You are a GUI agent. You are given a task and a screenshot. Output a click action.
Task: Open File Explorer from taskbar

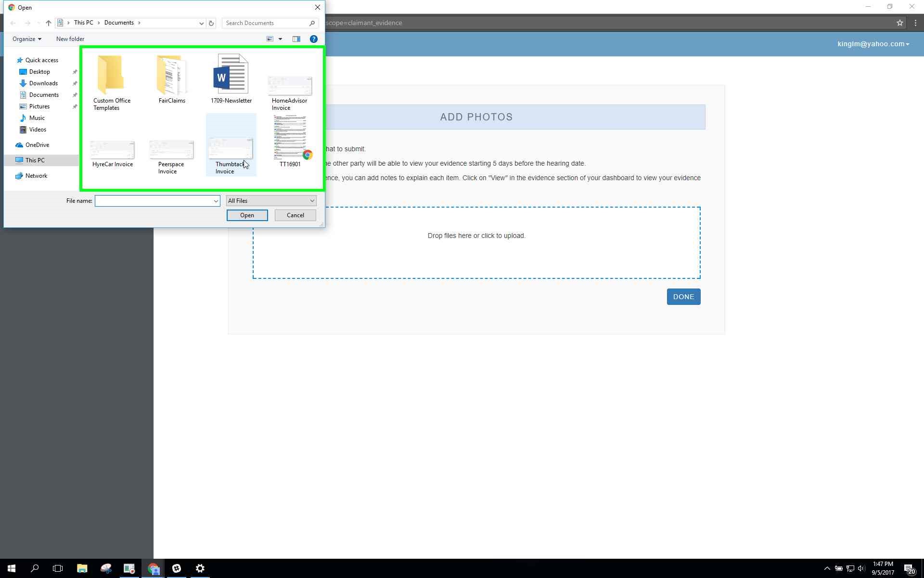click(x=82, y=568)
